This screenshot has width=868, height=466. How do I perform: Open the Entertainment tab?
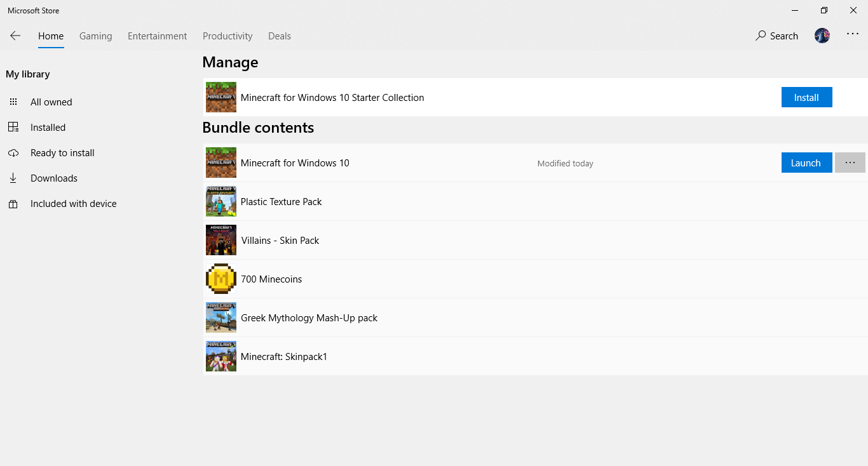coord(158,36)
